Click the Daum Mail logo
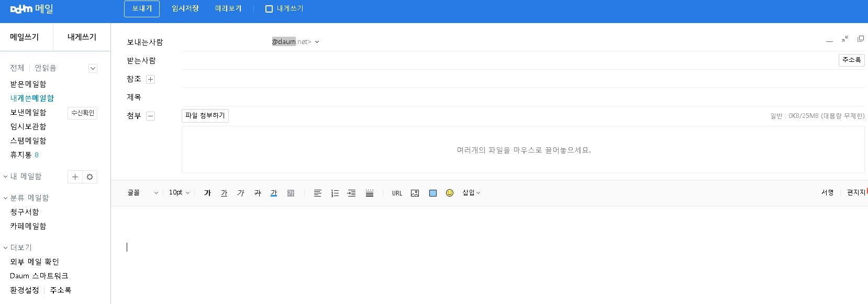Viewport: 868px width, 304px height. coord(32,9)
